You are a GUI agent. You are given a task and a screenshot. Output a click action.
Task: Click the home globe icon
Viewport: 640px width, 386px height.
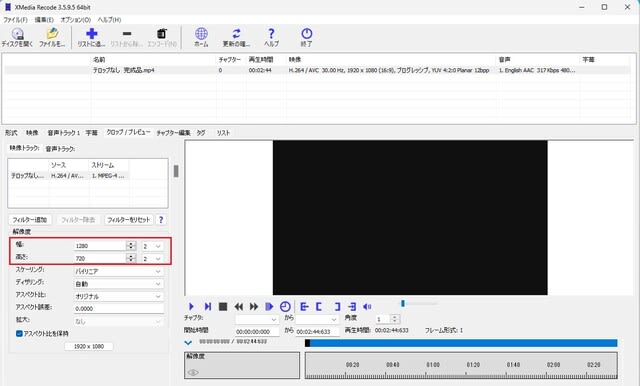click(201, 38)
